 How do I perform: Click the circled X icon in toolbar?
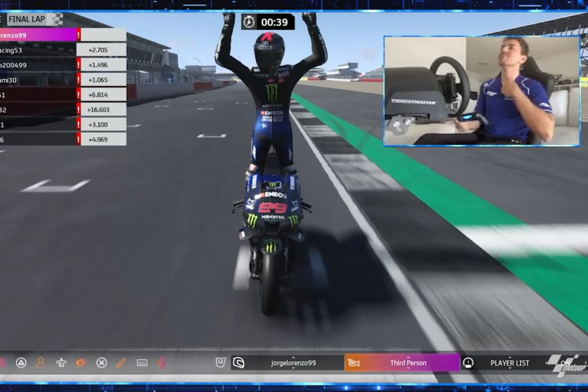click(x=101, y=363)
